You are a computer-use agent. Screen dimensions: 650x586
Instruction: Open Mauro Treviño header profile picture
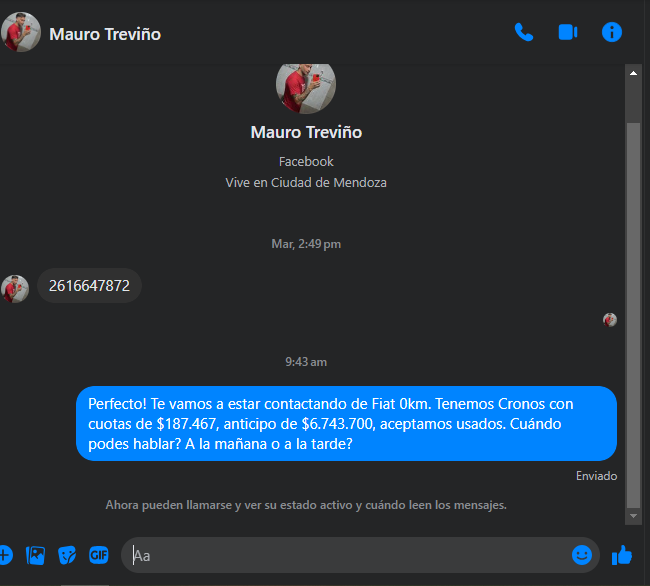tap(21, 32)
